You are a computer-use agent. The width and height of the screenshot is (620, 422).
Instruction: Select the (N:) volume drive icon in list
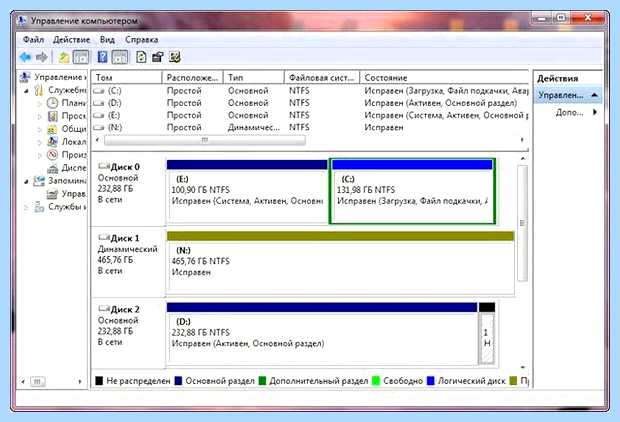click(98, 128)
